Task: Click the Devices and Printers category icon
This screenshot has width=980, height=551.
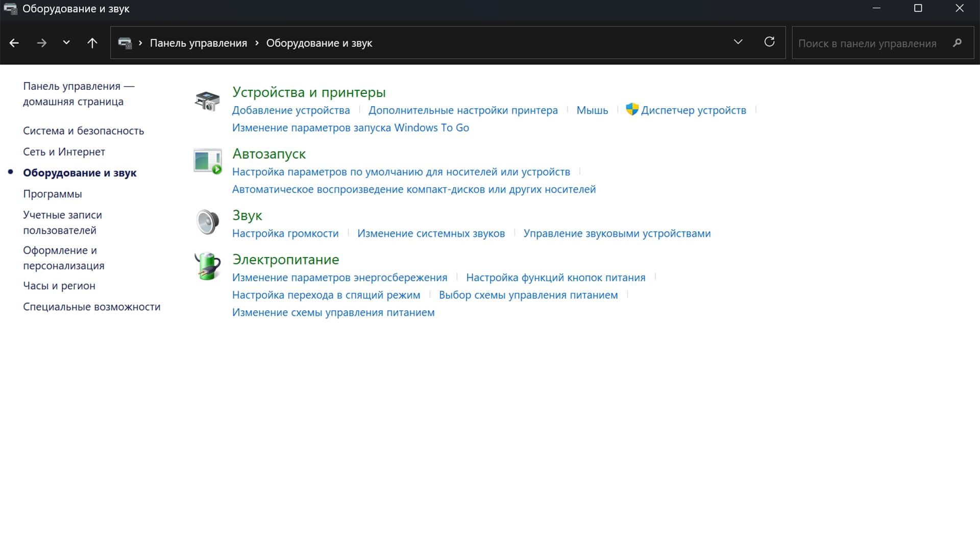Action: [207, 101]
